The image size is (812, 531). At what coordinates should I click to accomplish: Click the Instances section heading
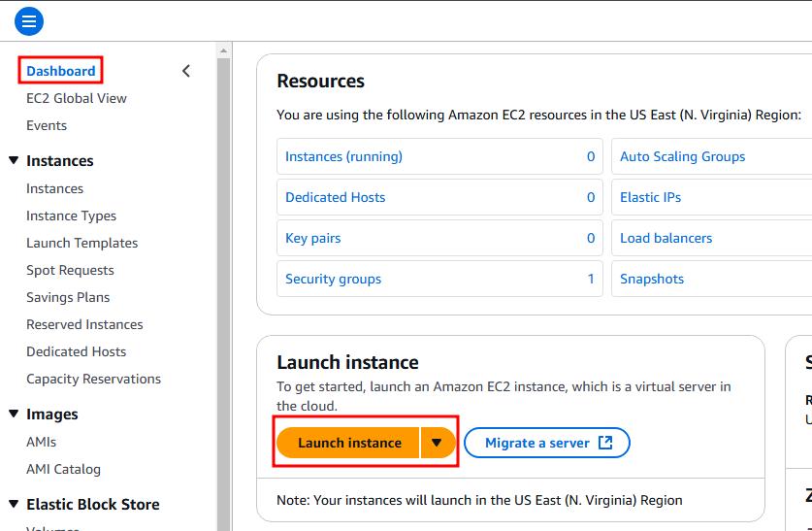click(60, 160)
